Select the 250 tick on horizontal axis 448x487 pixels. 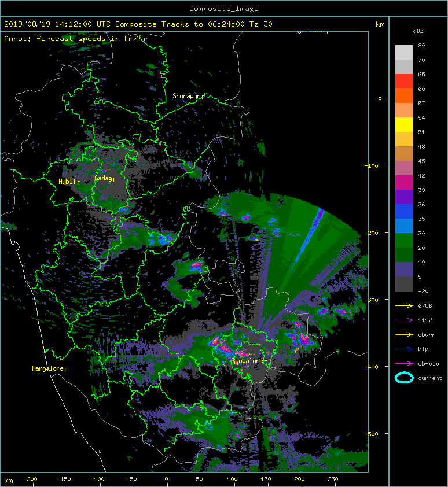click(x=333, y=479)
